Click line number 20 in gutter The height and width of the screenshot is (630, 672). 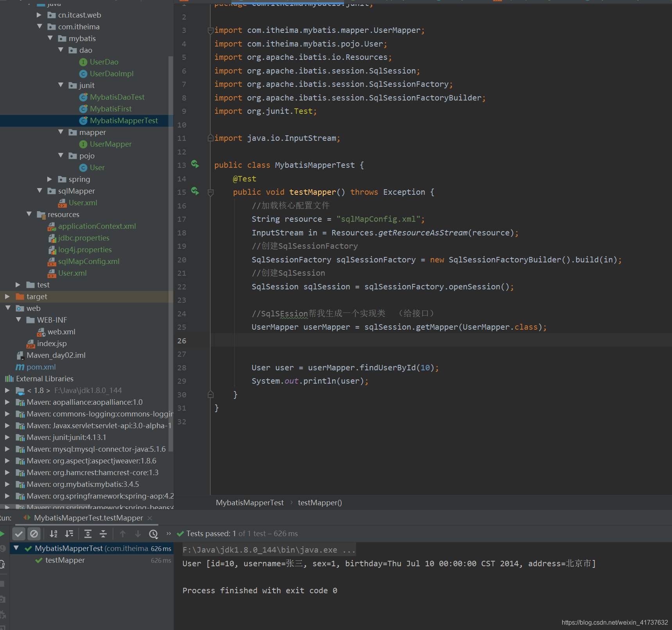tap(182, 260)
